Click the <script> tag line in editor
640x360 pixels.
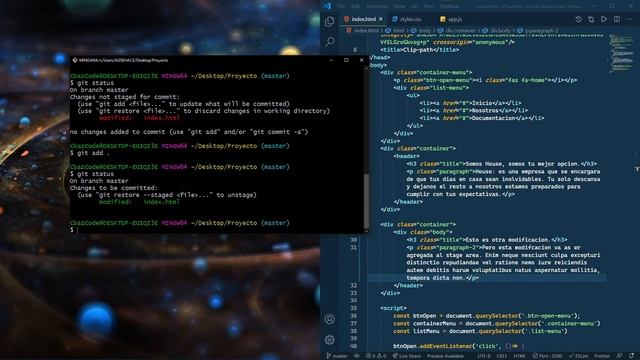[393, 308]
